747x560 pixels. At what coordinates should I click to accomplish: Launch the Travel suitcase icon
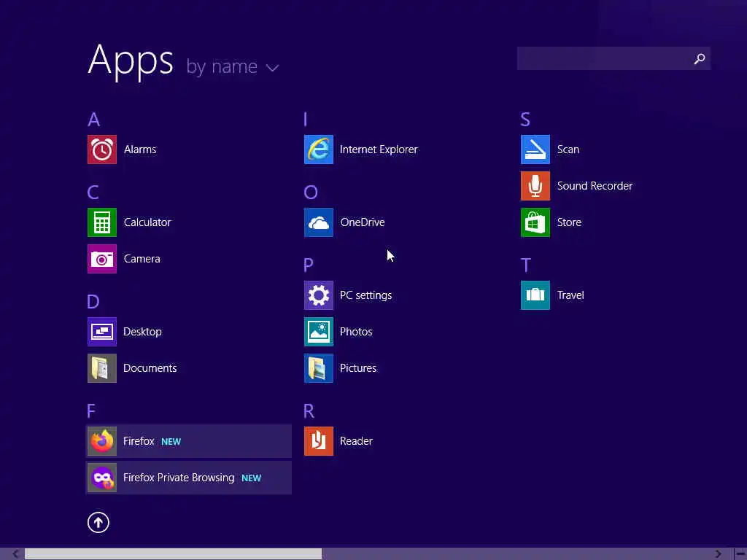pos(535,295)
